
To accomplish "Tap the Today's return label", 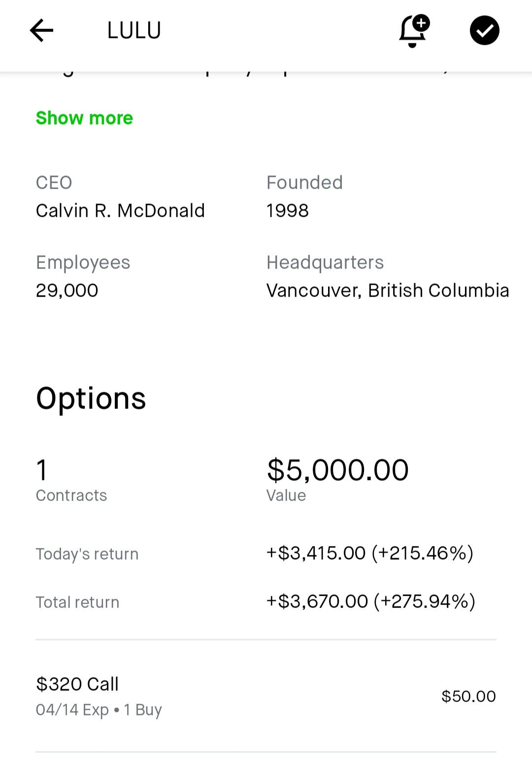I will coord(87,554).
